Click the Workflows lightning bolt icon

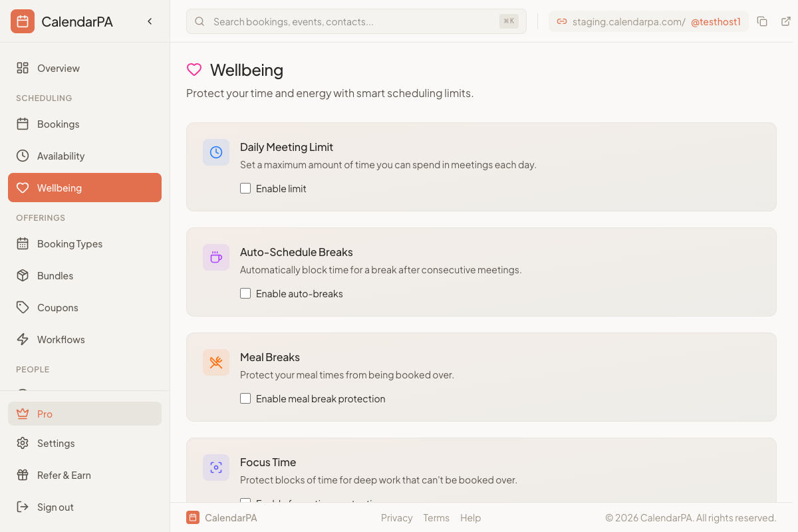tap(23, 339)
